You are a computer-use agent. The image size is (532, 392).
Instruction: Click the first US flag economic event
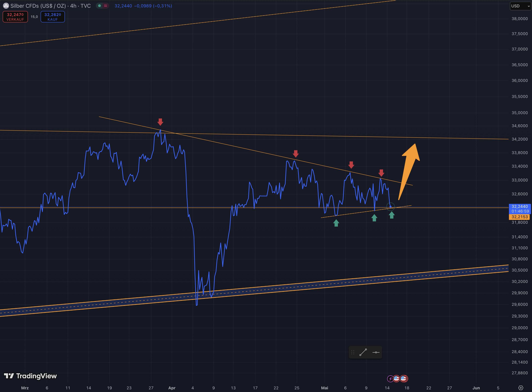(396, 378)
